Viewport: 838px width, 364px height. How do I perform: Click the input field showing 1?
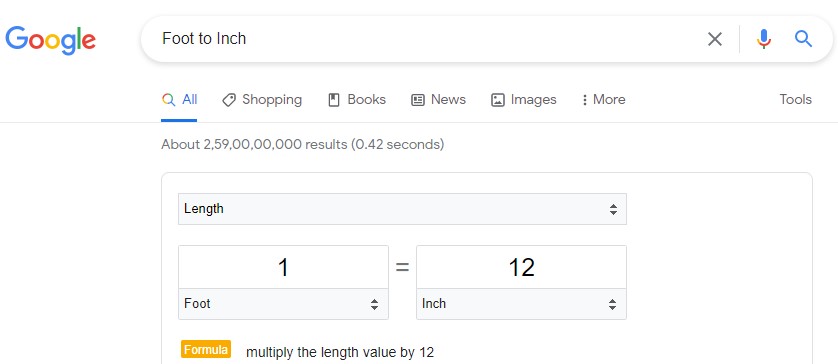(283, 267)
